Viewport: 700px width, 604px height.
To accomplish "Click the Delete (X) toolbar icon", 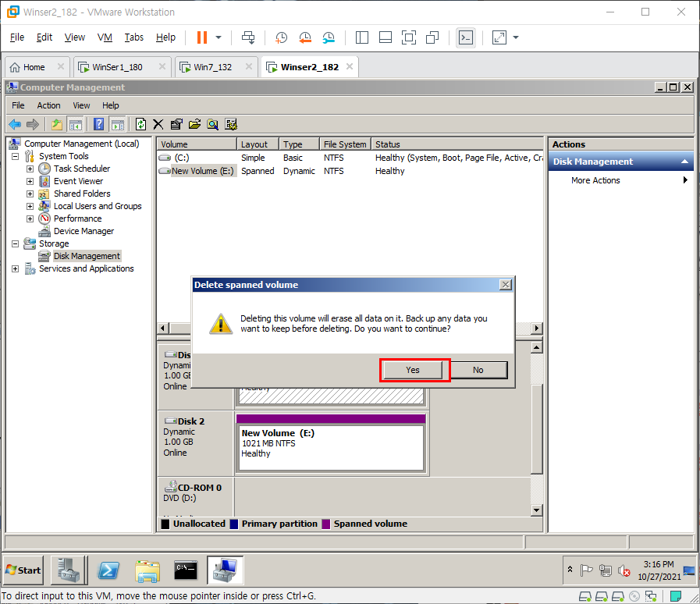I will tap(158, 124).
